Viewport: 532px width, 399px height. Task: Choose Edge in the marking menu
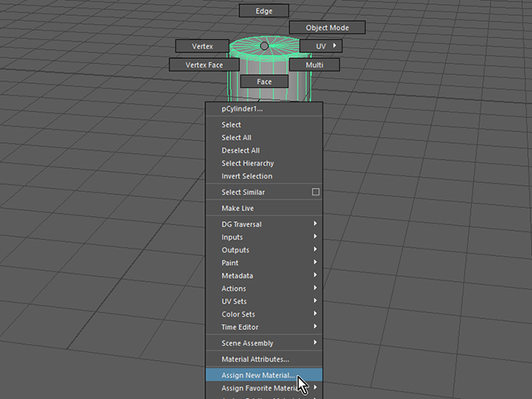264,11
